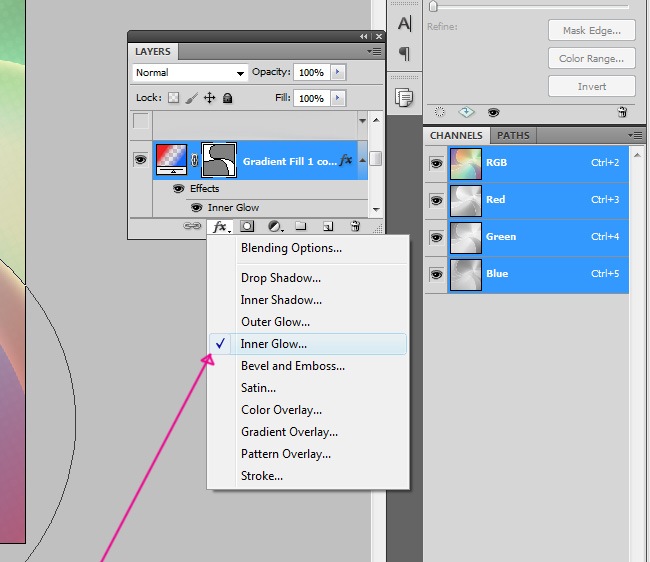650x562 pixels.
Task: Open the Character panel icon
Action: 404,24
